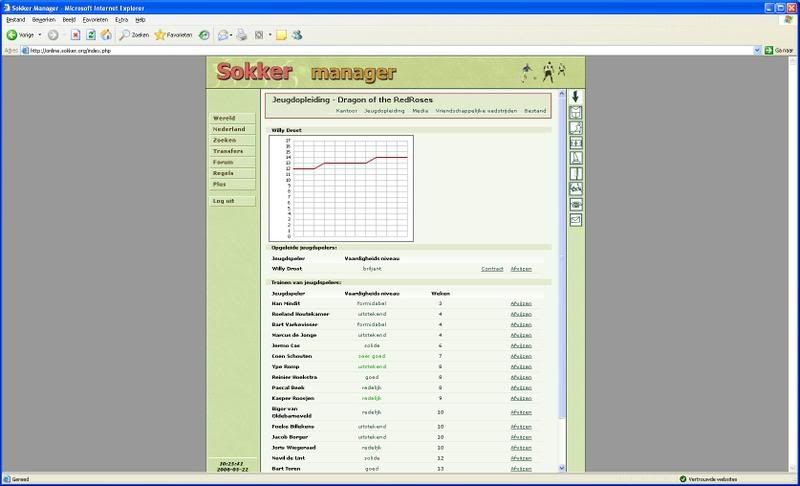The width and height of the screenshot is (800, 486).
Task: Open the Nederland navigation item
Action: 232,129
